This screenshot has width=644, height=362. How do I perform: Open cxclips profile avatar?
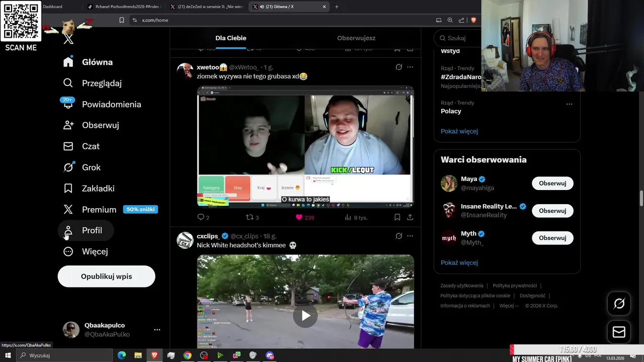point(185,240)
